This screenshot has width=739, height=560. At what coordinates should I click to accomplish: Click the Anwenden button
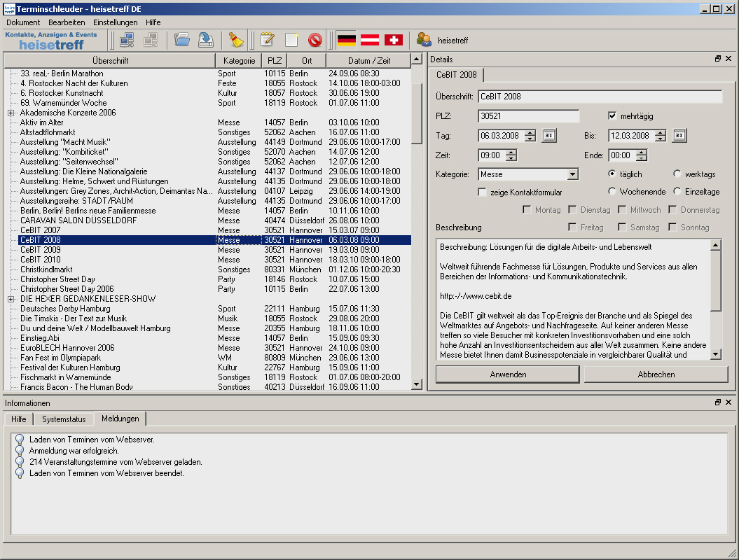pyautogui.click(x=508, y=374)
